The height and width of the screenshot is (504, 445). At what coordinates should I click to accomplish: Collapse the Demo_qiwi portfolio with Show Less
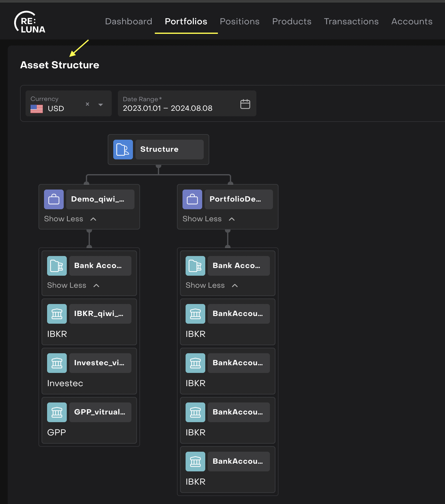(70, 219)
